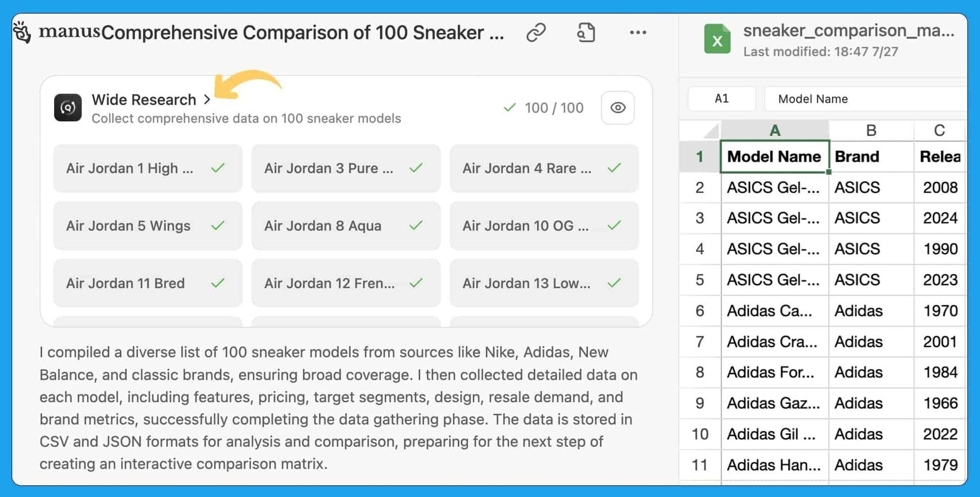The height and width of the screenshot is (497, 980).
Task: Copy the share link icon
Action: coord(536,32)
